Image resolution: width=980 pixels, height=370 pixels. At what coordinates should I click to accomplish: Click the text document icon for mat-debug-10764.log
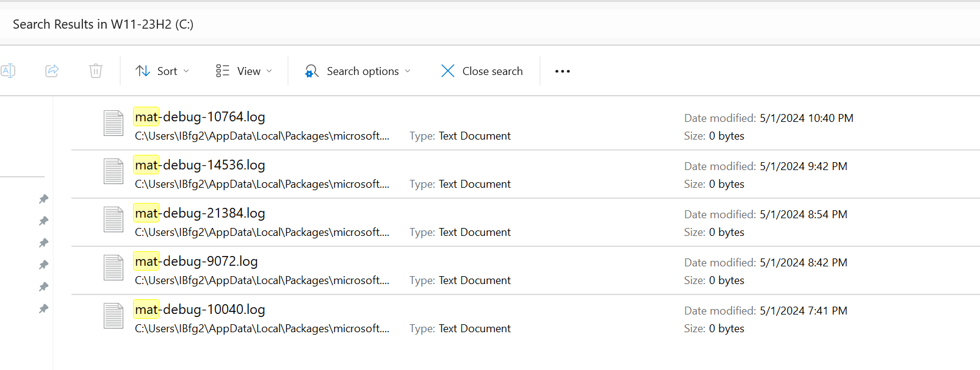tap(113, 123)
